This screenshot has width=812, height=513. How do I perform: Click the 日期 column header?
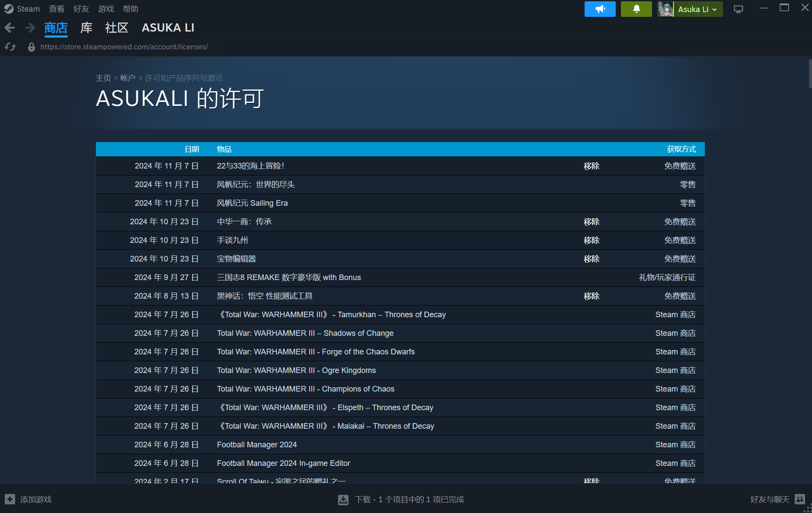tap(192, 149)
